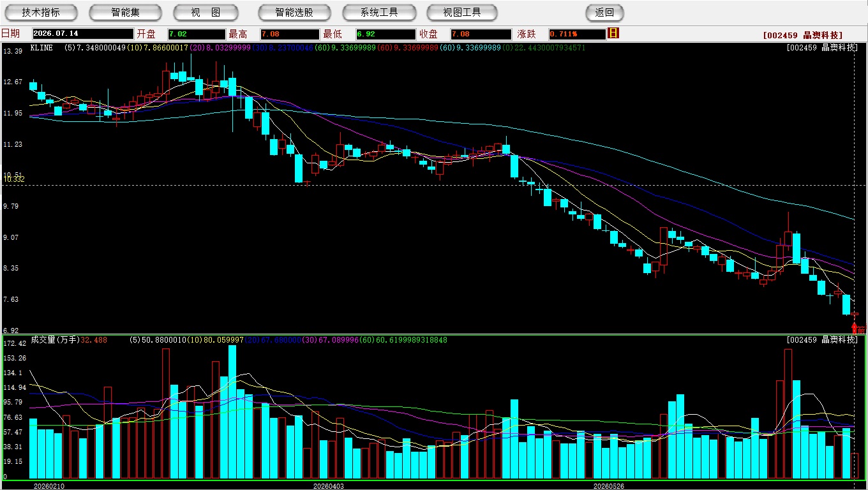The height and width of the screenshot is (490, 868).
Task: Click the 涨跌 value field 0.711%
Action: point(577,34)
